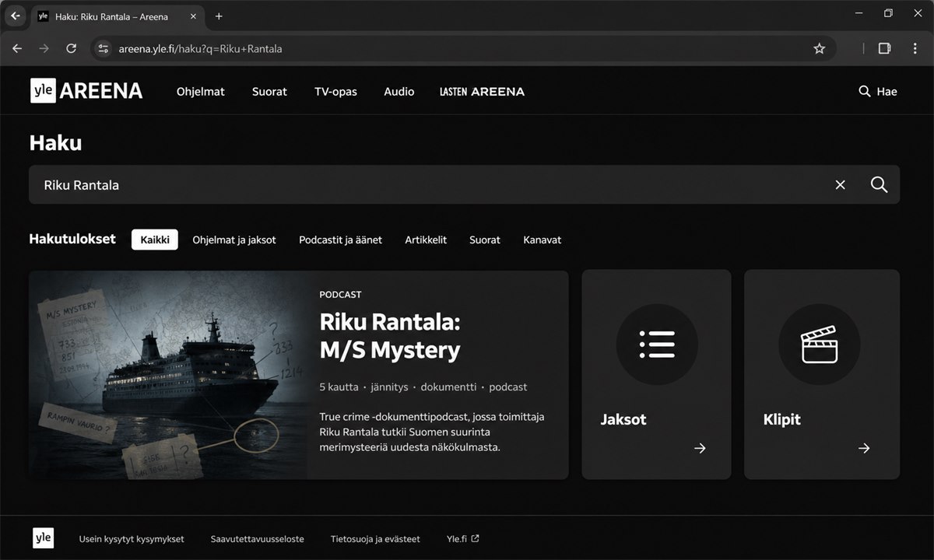Click the Klipit clapperboard icon
The height and width of the screenshot is (560, 934).
[x=819, y=345]
